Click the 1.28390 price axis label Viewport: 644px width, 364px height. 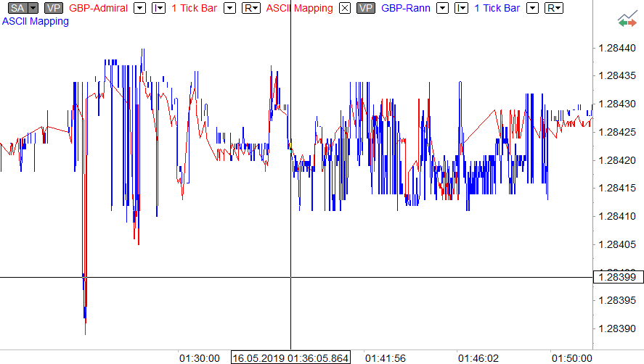click(x=617, y=328)
